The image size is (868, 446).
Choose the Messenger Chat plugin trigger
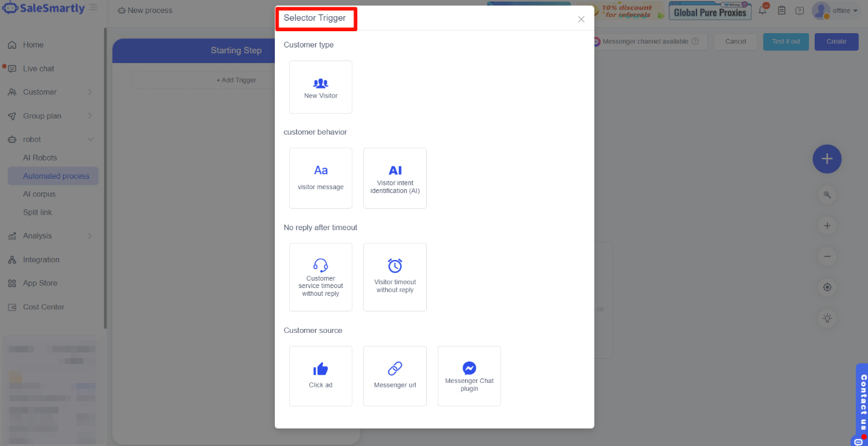point(469,376)
